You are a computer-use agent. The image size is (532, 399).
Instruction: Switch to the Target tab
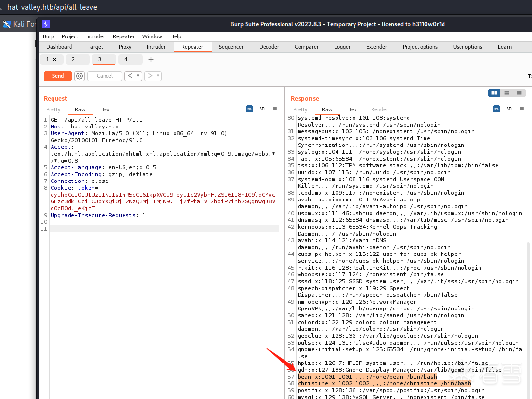[x=95, y=47]
